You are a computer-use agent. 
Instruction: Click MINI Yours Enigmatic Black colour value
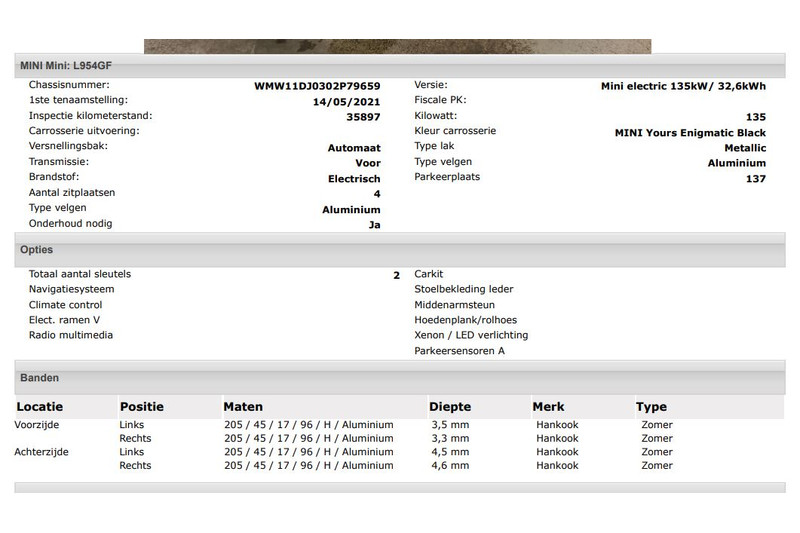click(x=690, y=133)
